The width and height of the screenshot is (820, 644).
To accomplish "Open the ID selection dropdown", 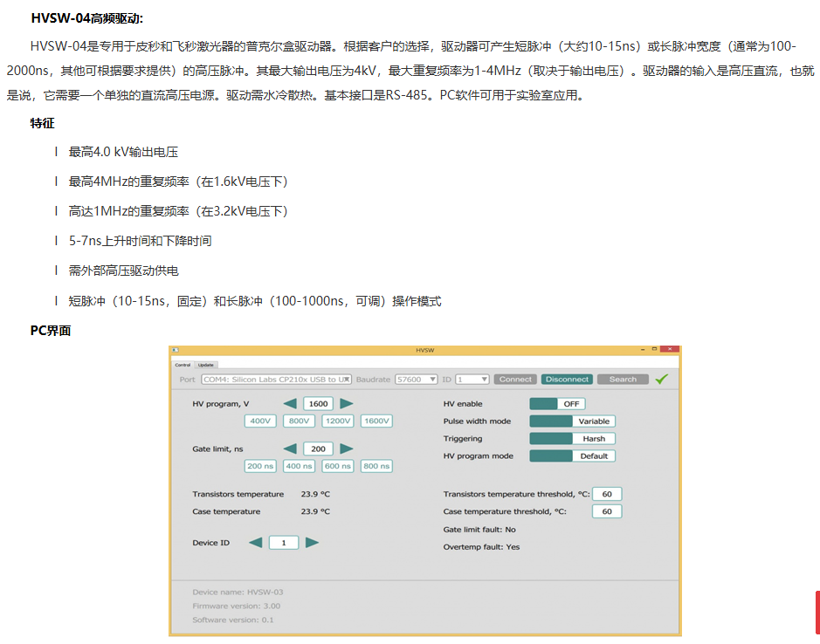I will (472, 380).
